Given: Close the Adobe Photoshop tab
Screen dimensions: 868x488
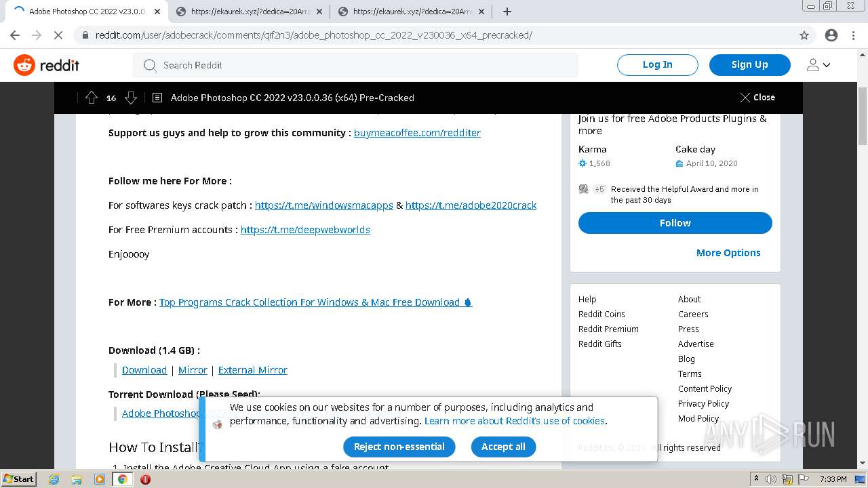Looking at the screenshot, I should 157,12.
